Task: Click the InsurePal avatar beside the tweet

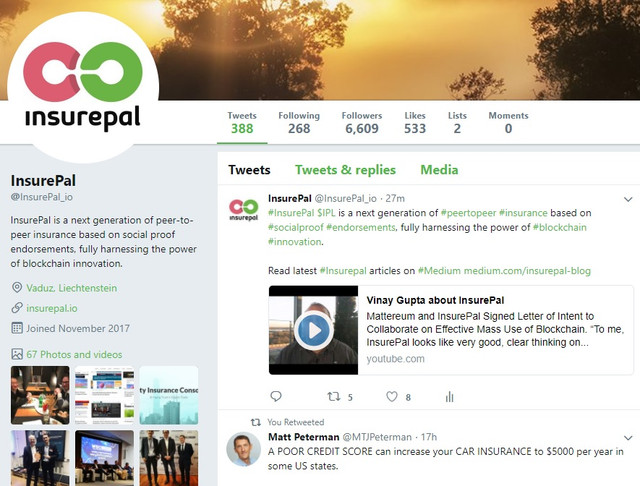Action: tap(244, 209)
